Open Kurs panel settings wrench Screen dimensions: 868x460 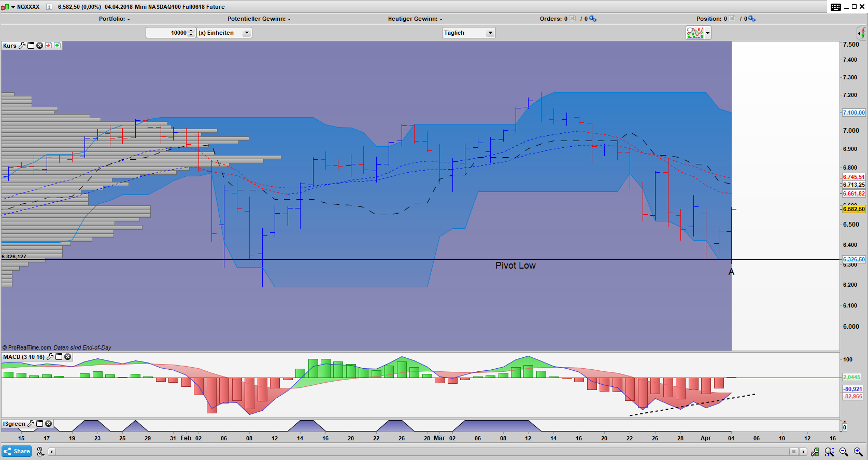pos(22,46)
